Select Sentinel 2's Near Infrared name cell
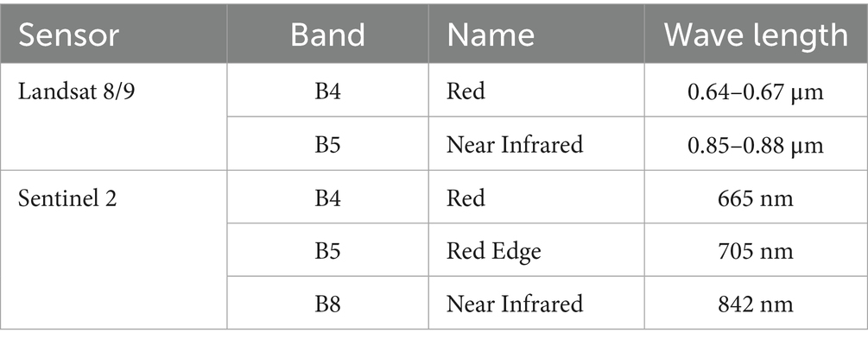The height and width of the screenshot is (345, 868). pos(536,303)
